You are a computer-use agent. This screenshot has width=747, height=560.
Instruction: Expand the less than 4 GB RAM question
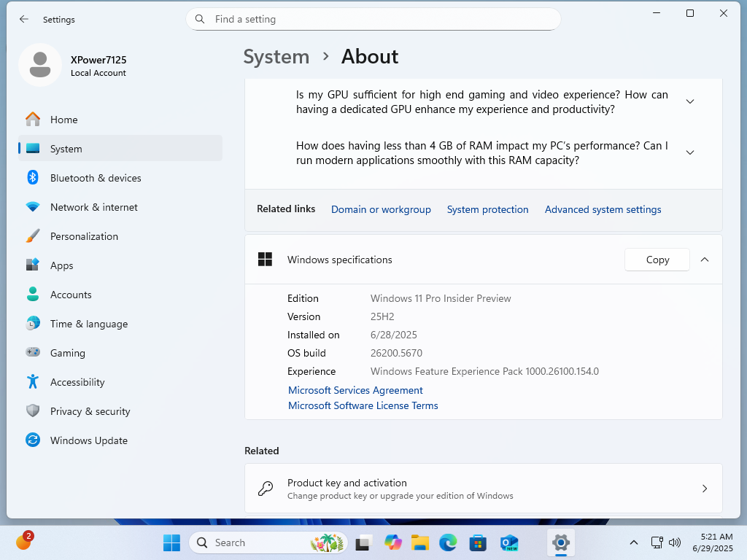[x=690, y=152]
